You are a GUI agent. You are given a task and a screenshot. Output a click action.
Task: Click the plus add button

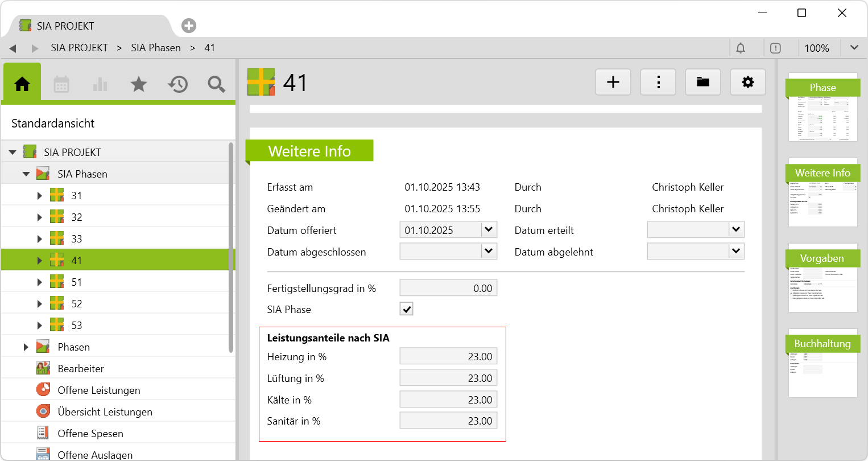[x=613, y=83]
